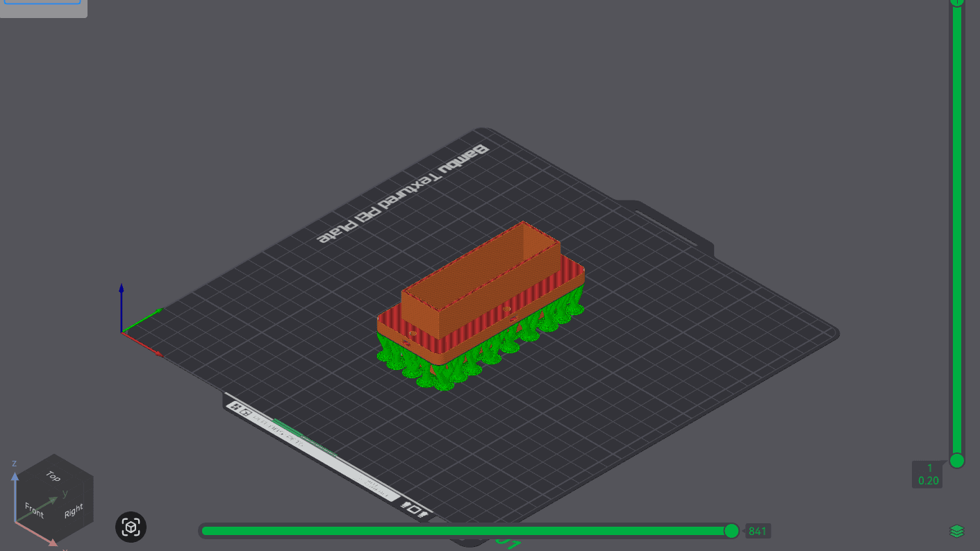Click the green marker atop the vertical layer slider
Image resolution: width=980 pixels, height=551 pixels.
tap(957, 3)
